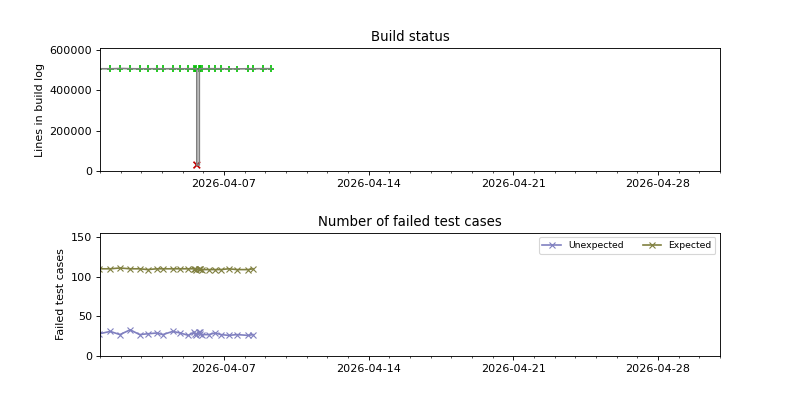Click 2026-04-21 tick label in the failed tests chart
Viewport: 800px width, 400px height.
513,368
